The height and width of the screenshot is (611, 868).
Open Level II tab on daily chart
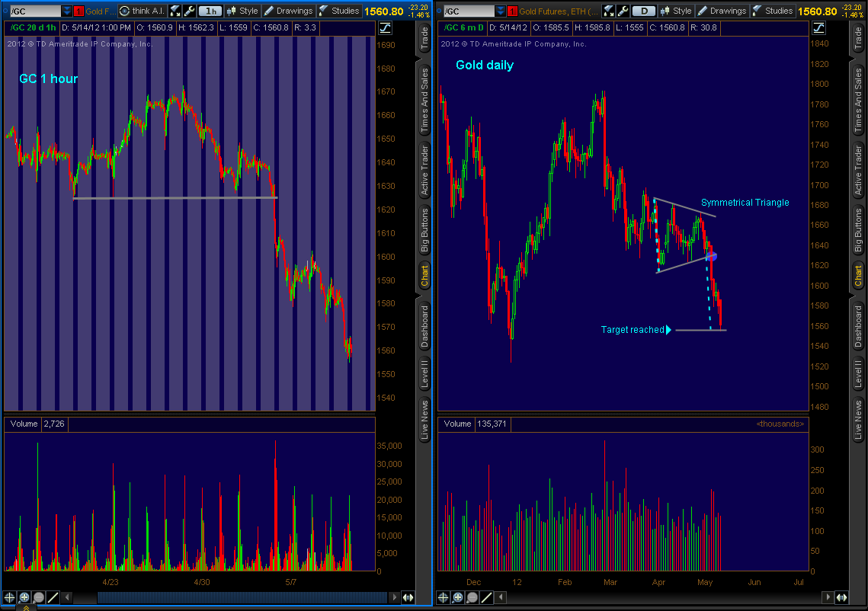858,373
